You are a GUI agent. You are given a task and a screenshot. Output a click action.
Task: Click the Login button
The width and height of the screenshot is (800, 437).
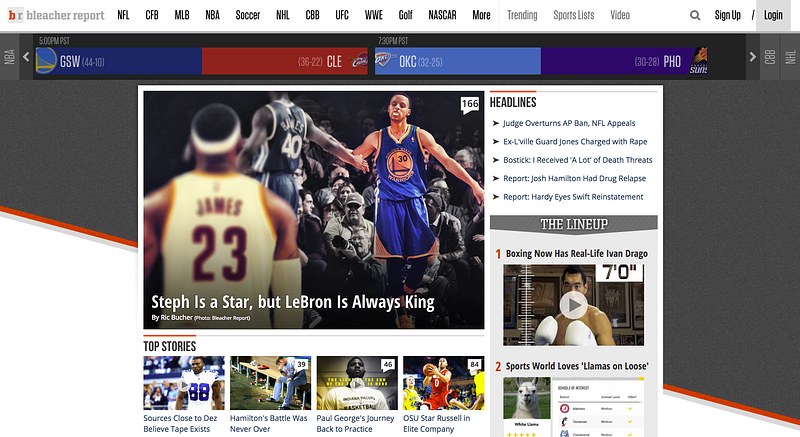coord(773,15)
